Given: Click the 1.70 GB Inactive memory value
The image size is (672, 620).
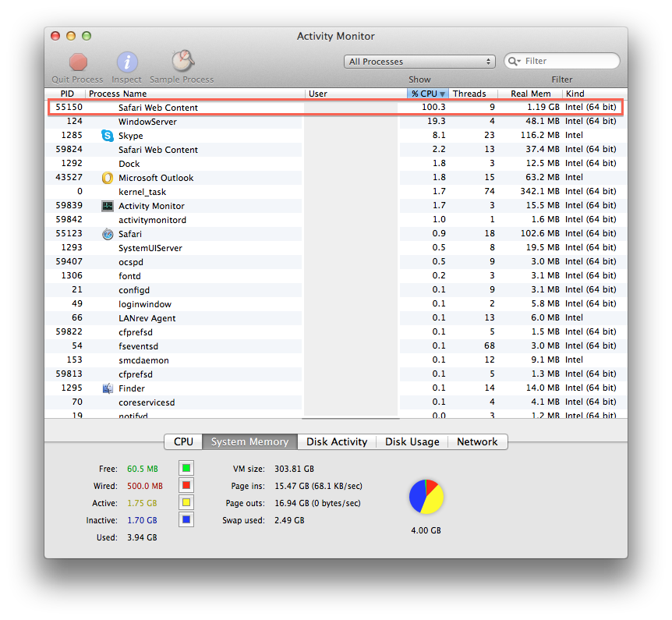Looking at the screenshot, I should (x=142, y=520).
